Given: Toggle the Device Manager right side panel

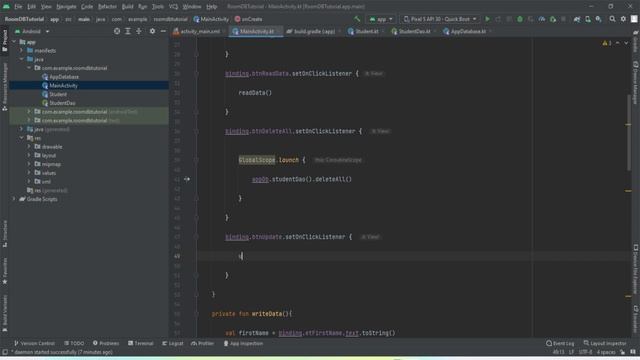Looking at the screenshot, I should [x=636, y=82].
